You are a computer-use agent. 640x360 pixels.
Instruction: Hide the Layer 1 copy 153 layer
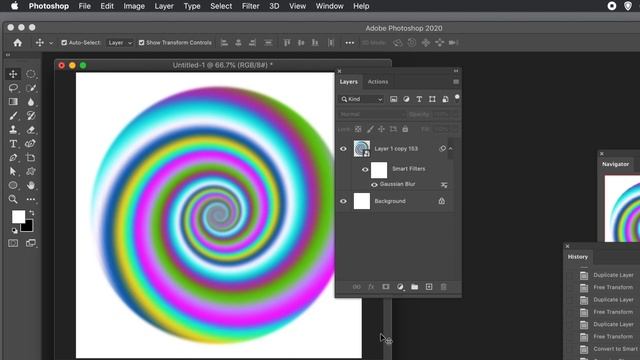[343, 149]
